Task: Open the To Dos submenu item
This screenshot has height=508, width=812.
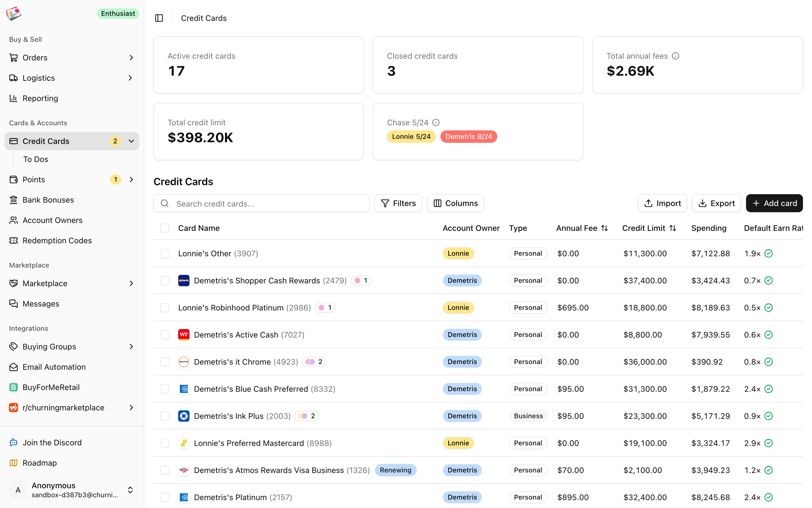Action: pos(36,159)
